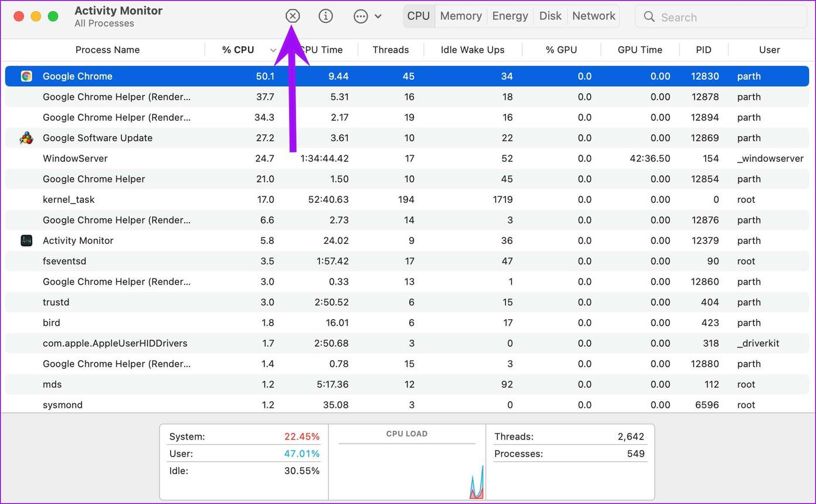816x504 pixels.
Task: Switch to the Energy tab
Action: 510,16
